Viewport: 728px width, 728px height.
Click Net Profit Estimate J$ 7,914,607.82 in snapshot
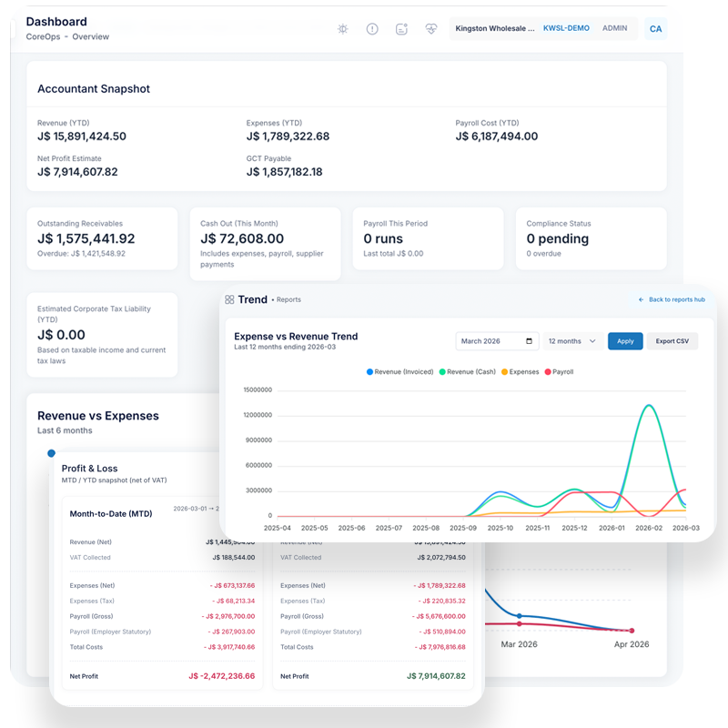pyautogui.click(x=77, y=172)
